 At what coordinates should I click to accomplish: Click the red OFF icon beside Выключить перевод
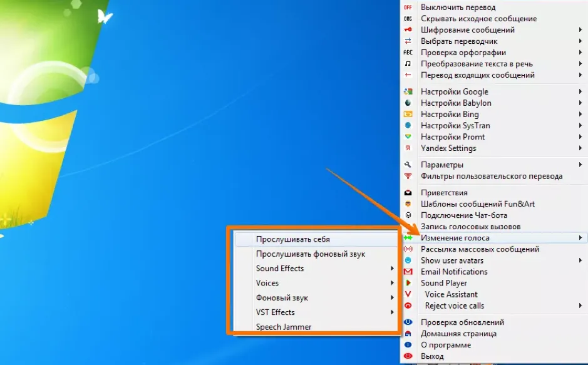[408, 8]
